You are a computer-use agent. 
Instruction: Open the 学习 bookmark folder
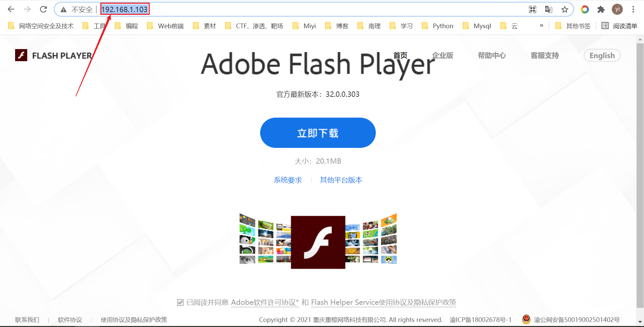(401, 26)
